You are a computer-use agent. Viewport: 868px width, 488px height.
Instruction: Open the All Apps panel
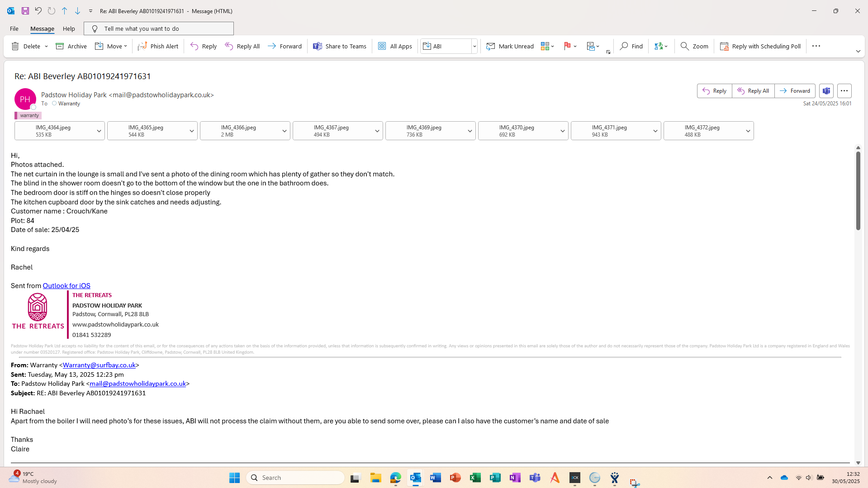pos(395,46)
